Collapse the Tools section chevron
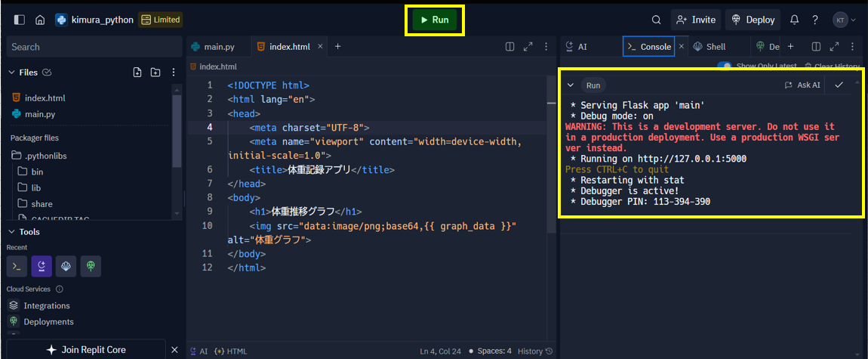 tap(11, 231)
